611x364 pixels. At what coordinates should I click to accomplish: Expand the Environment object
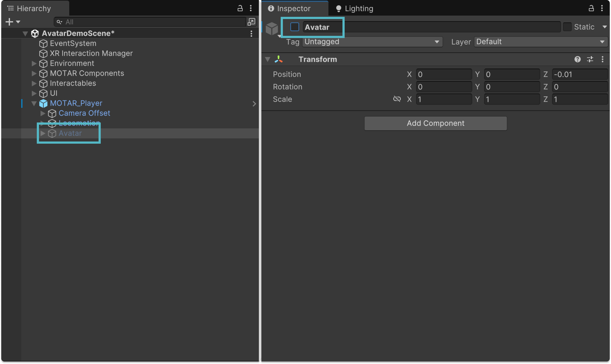tap(34, 64)
